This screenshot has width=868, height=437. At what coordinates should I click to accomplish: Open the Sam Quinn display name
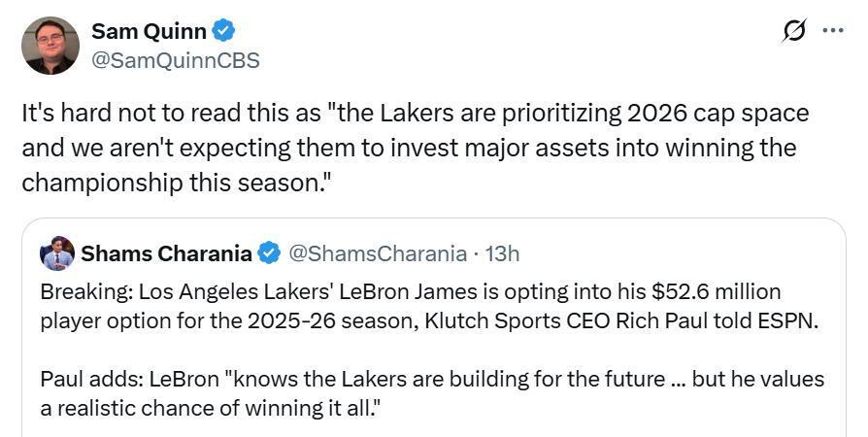149,31
